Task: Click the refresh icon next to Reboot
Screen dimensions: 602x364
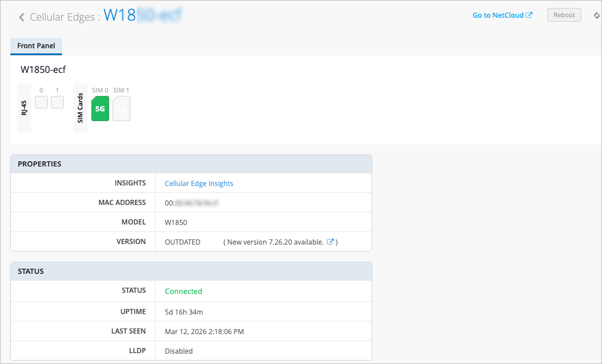Action: [597, 16]
